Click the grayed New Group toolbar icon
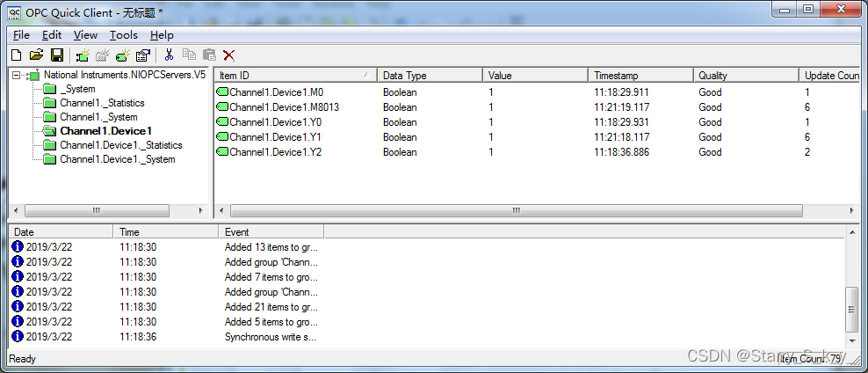868x373 pixels. point(103,55)
